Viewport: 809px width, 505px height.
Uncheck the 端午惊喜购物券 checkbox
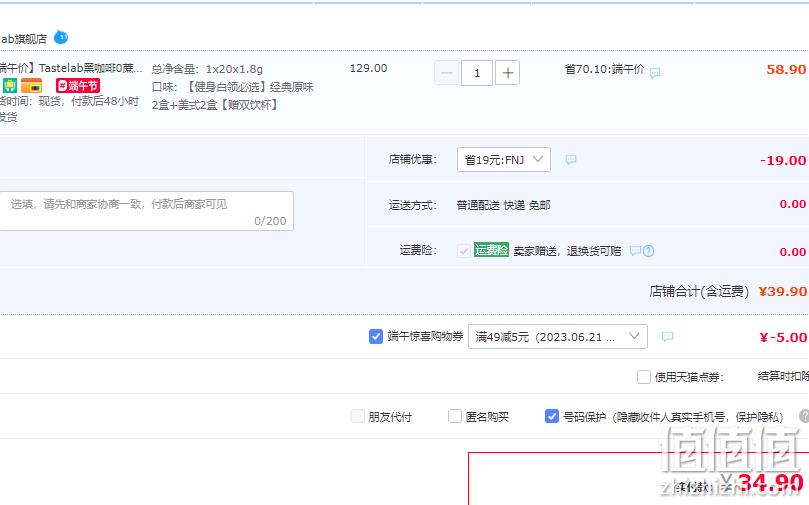point(376,337)
